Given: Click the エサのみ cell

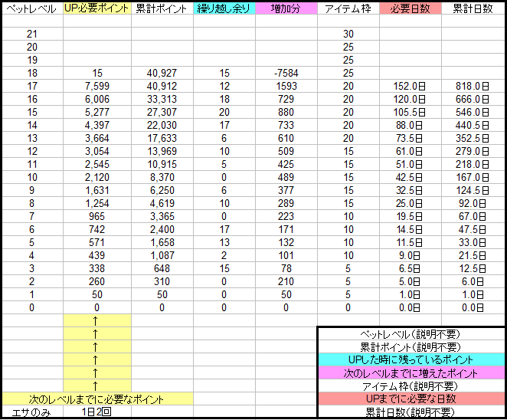Looking at the screenshot, I should pyautogui.click(x=31, y=412).
